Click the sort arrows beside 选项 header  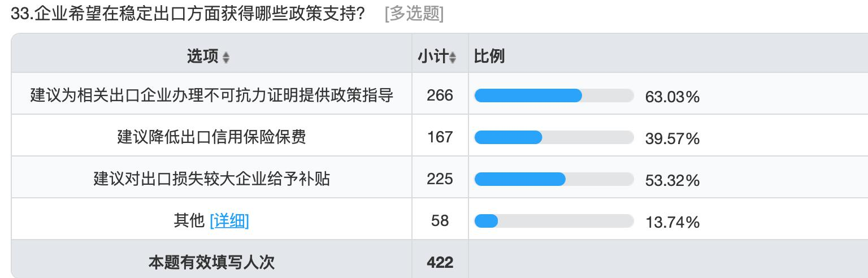click(226, 58)
